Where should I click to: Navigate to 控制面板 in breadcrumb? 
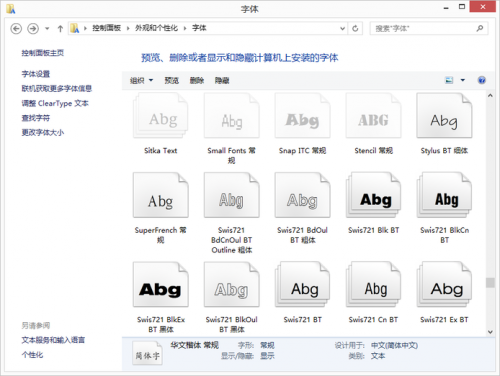pyautogui.click(x=106, y=28)
